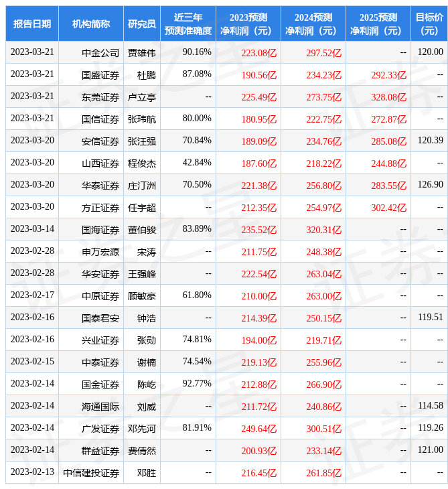This screenshot has height=489, width=448.
Task: Click the 报告日期 column header
Action: pos(32,24)
